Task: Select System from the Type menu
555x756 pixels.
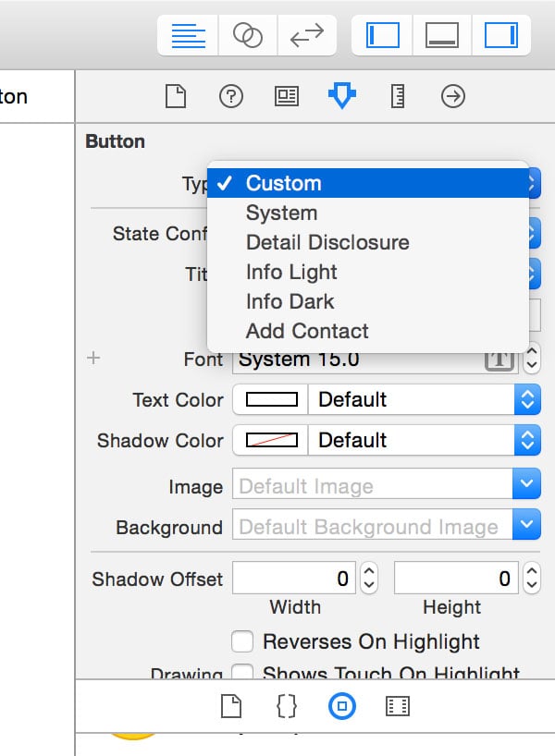Action: 280,213
